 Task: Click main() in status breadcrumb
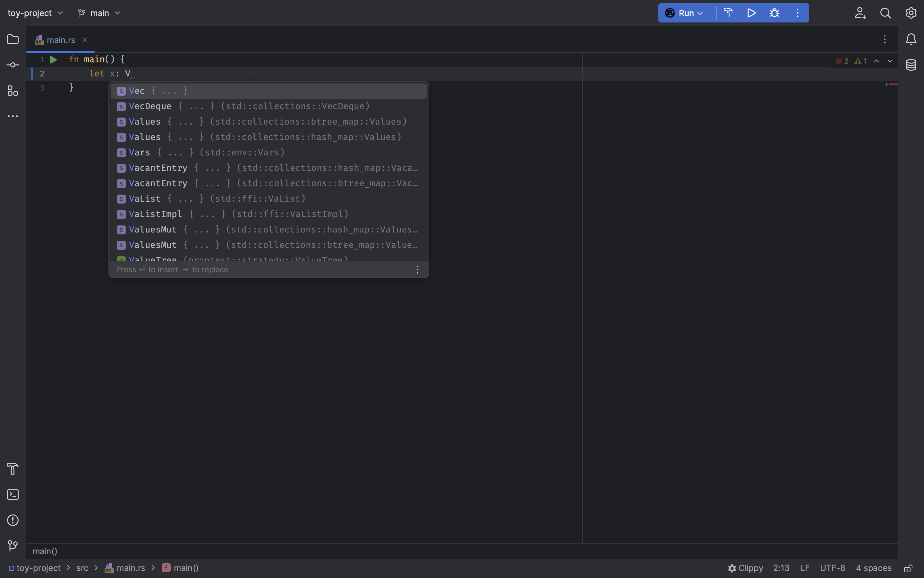(180, 568)
